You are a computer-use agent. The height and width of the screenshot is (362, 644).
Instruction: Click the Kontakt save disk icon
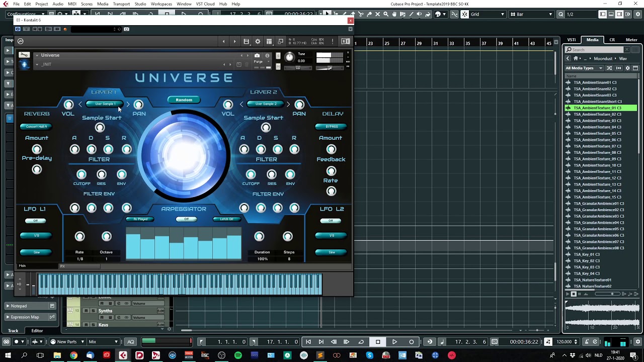(246, 41)
